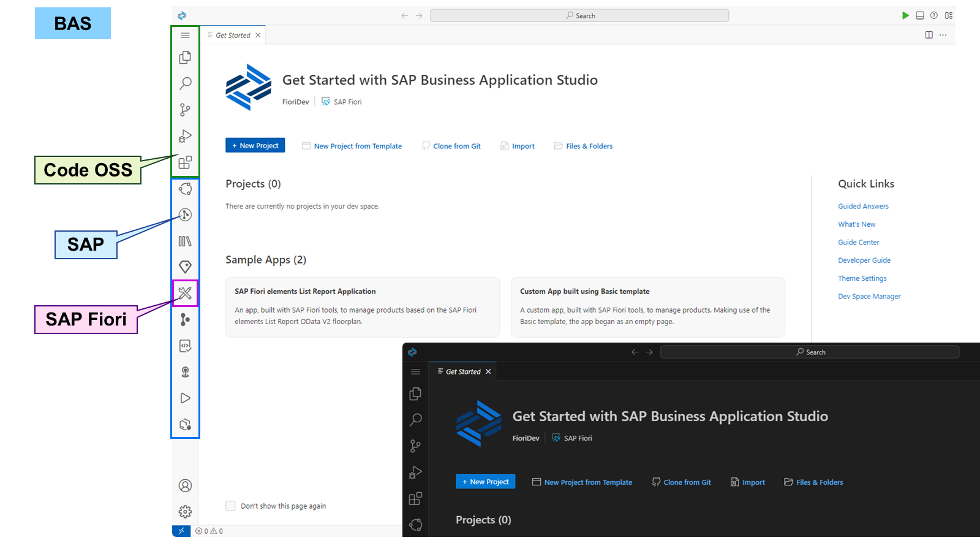Viewport: 980px width, 543px height.
Task: Open Dev Space Manager quick link
Action: (869, 297)
